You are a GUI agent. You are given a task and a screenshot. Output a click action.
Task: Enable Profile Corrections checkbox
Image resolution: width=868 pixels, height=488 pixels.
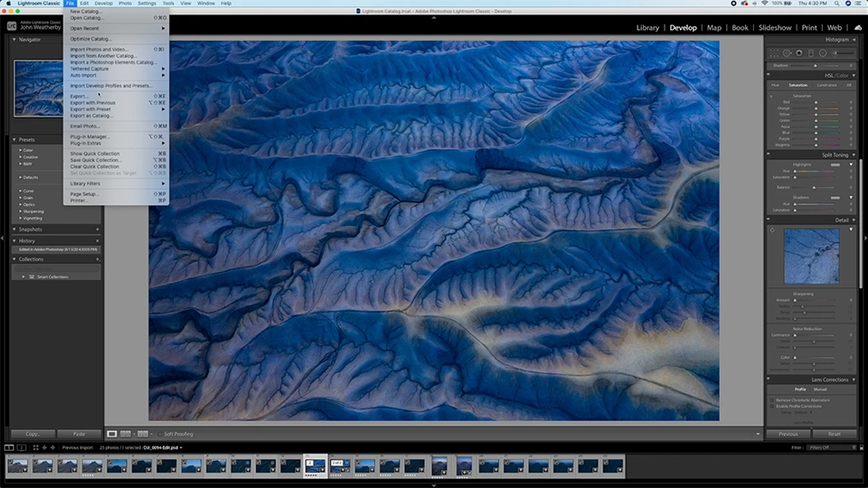click(771, 406)
